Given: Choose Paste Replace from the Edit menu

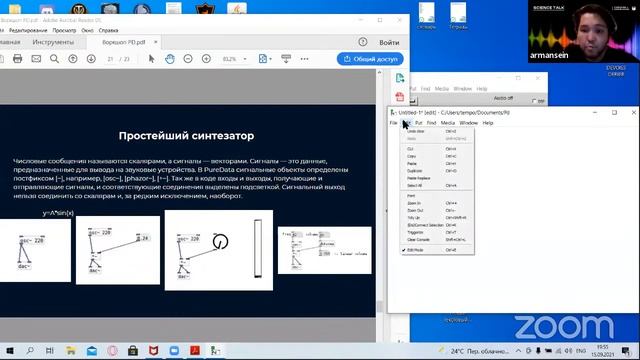Looking at the screenshot, I should (437, 178).
